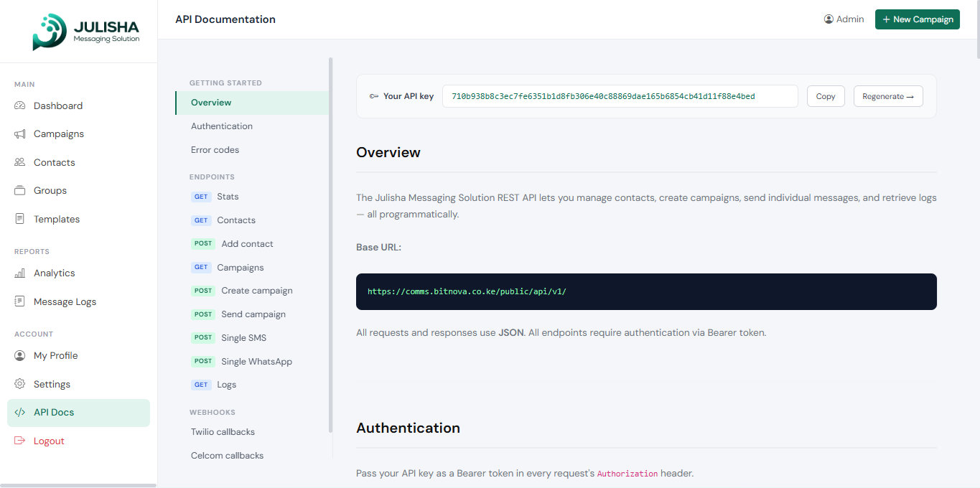Click the Message Logs icon

(x=20, y=301)
